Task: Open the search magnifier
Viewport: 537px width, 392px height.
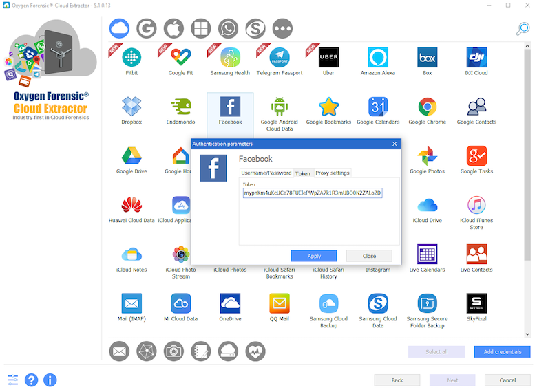Action: (x=523, y=29)
